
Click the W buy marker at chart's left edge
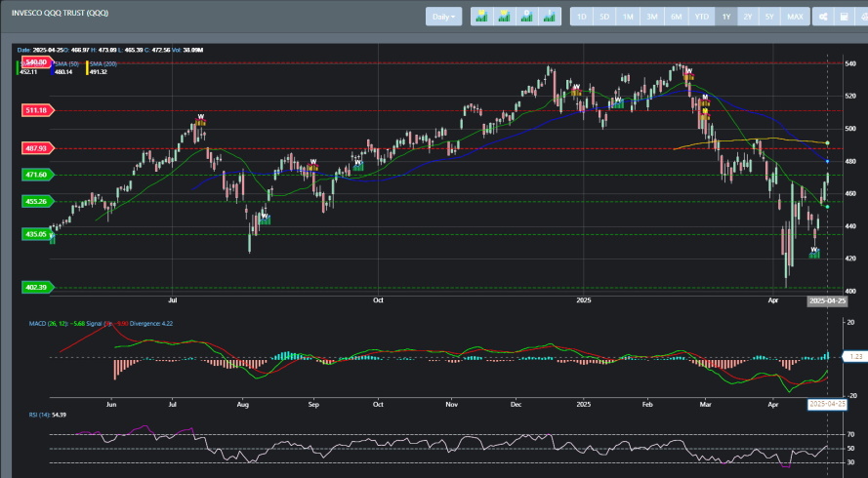click(52, 238)
